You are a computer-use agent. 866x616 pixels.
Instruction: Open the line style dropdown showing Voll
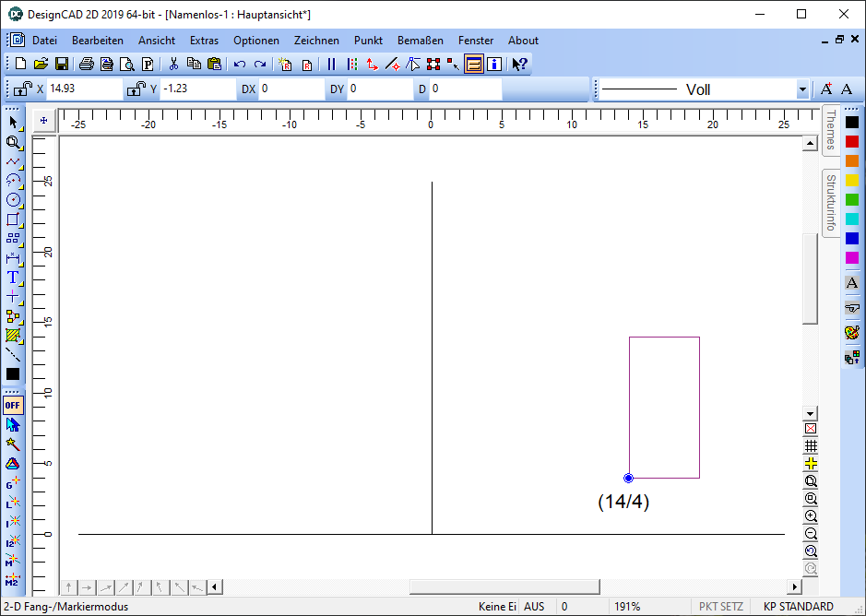tap(801, 89)
